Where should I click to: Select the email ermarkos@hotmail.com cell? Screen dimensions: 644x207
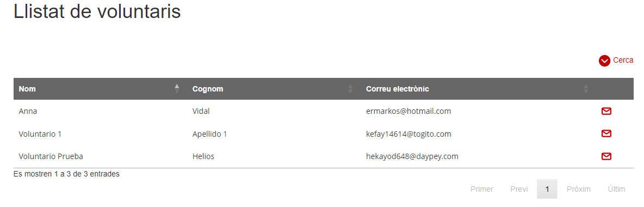tap(408, 111)
